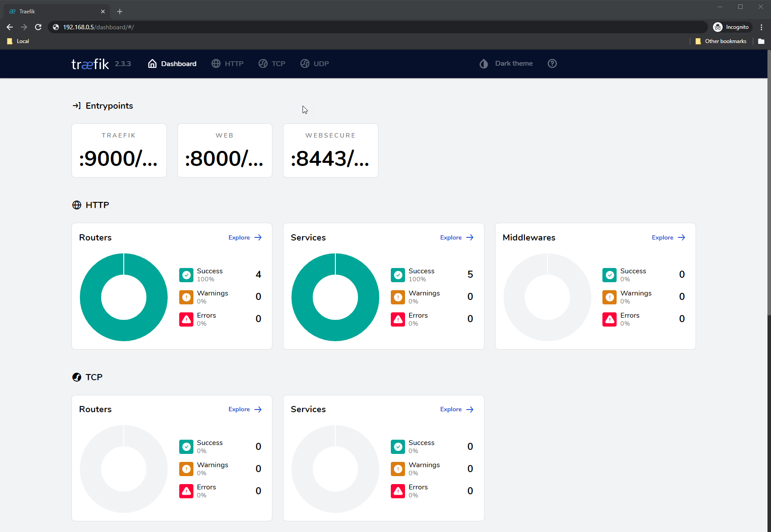Enable Success filter in TCP Routers card

(186, 446)
